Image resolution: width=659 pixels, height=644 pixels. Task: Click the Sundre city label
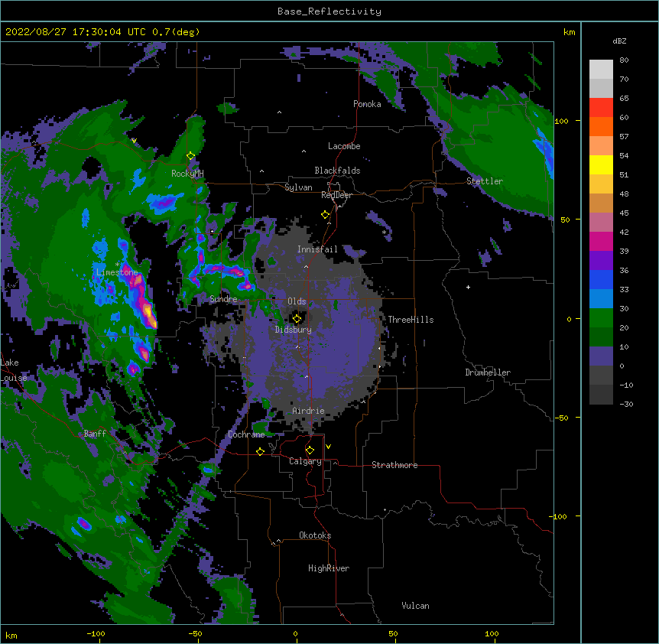(x=223, y=299)
